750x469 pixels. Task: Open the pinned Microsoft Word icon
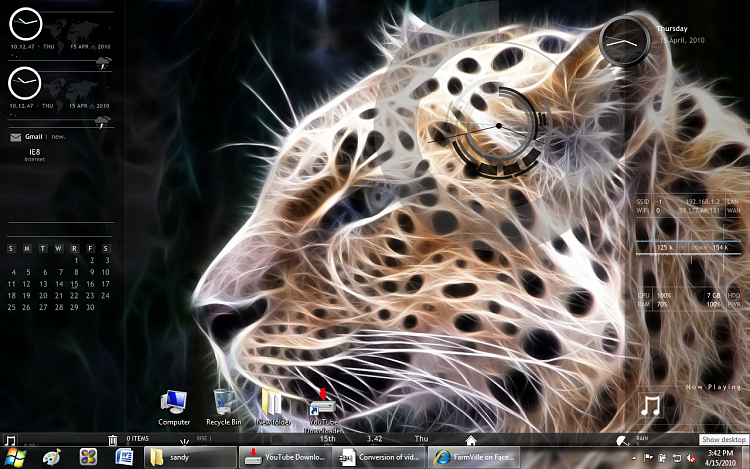click(124, 458)
